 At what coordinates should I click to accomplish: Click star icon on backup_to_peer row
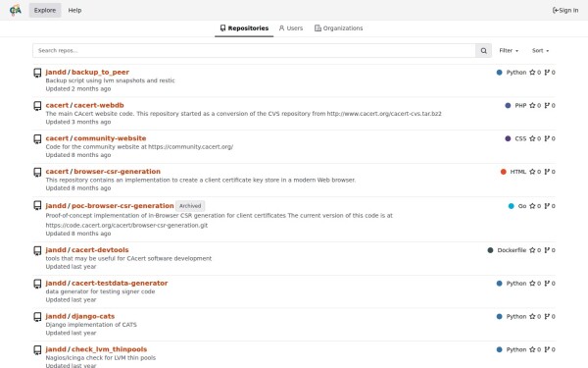(x=532, y=73)
